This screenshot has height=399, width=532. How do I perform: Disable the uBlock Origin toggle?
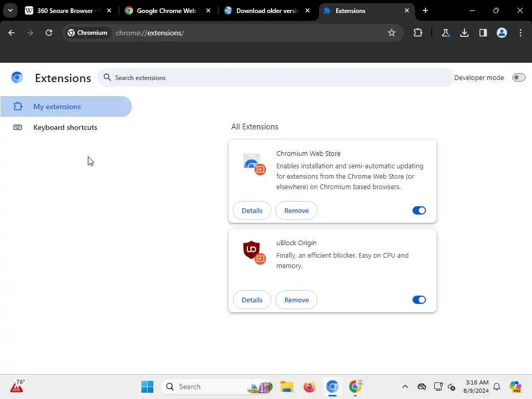click(x=419, y=300)
